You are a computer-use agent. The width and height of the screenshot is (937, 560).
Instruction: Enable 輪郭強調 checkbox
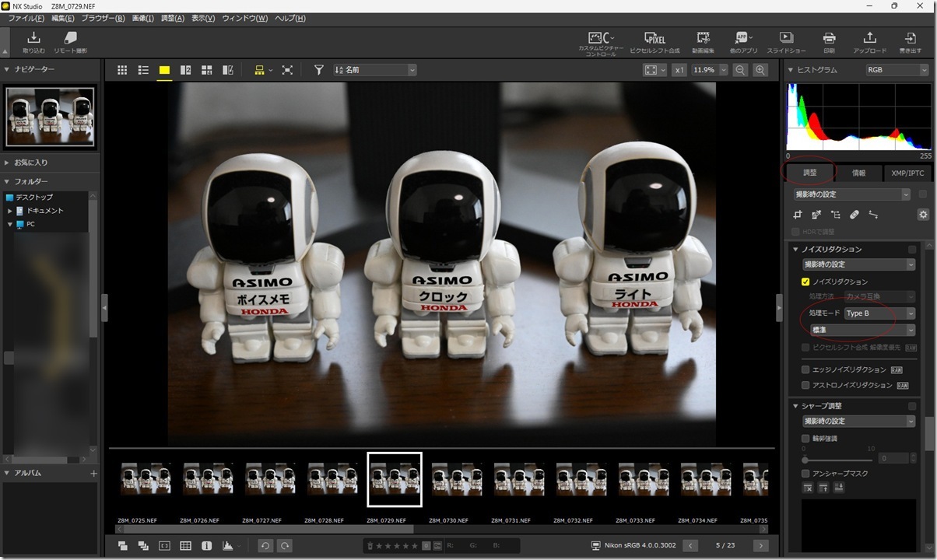click(x=805, y=439)
